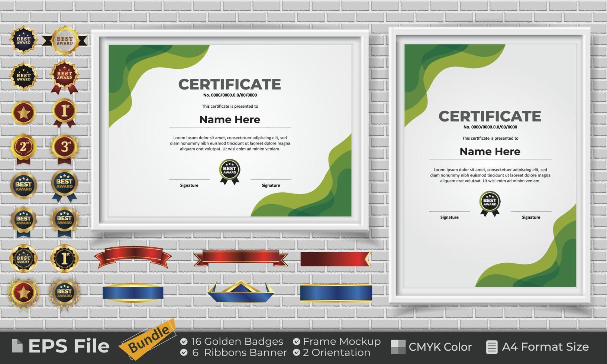Click the certificate number on portrait certificate
Viewport: 607px width, 364px height.
pos(490,127)
